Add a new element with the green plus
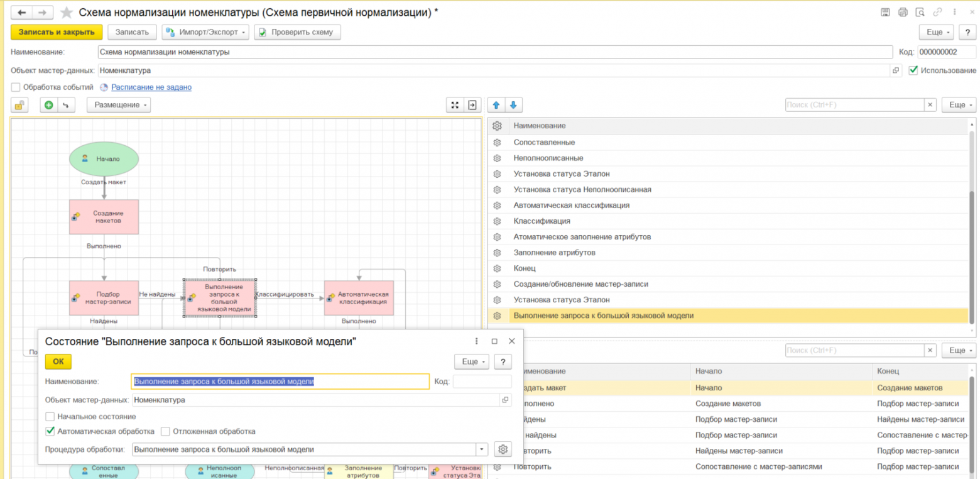980x479 pixels. [49, 105]
